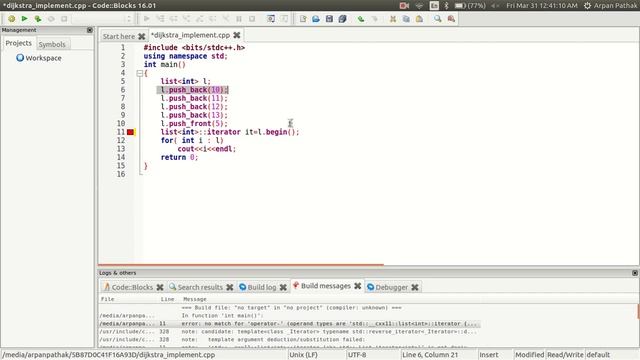Screen dimensions: 640x360
Task: Open the Debugging windows icon
Action: click(x=271, y=19)
